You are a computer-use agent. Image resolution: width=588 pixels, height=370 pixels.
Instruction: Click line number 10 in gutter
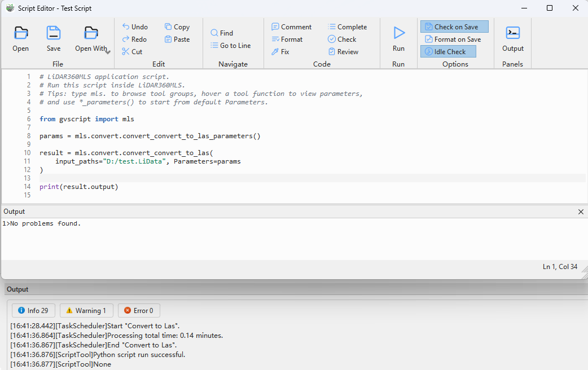27,153
